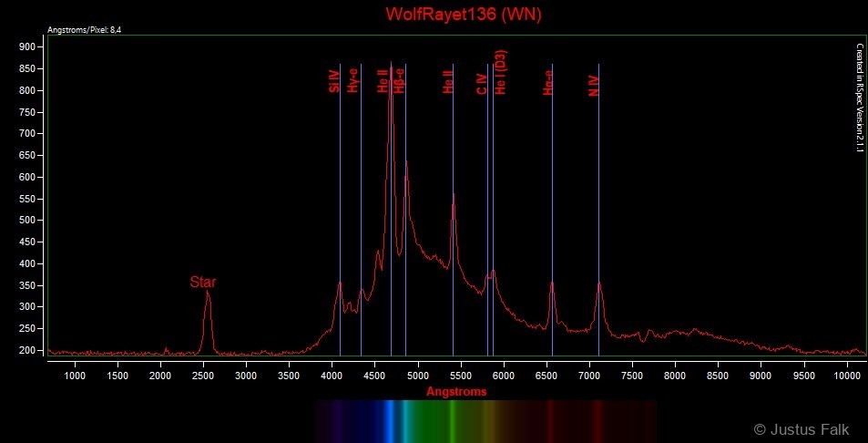This screenshot has height=443, width=868.
Task: Click the 200 baseline value on intensity axis
Action: [x=27, y=351]
